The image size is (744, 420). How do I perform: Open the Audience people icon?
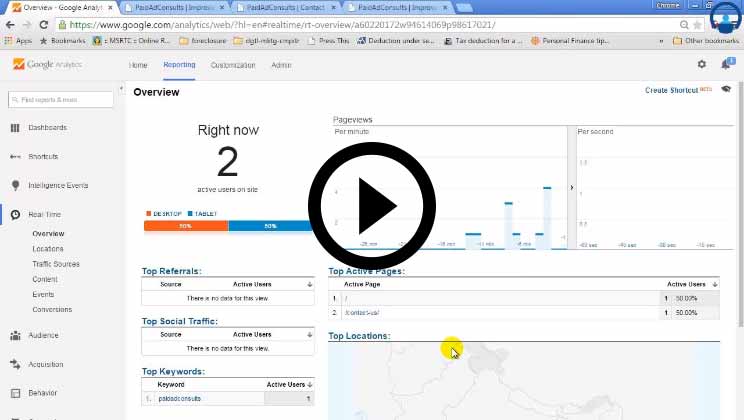(x=15, y=336)
